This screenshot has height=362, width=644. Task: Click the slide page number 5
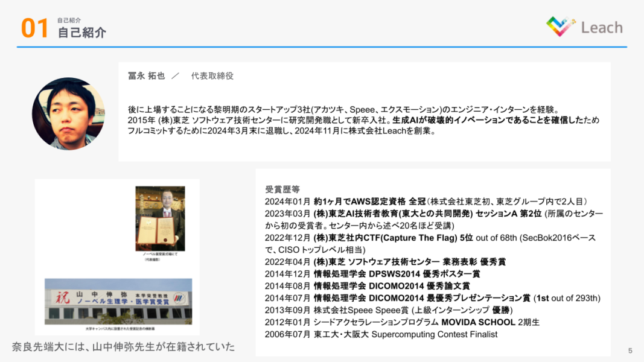630,351
